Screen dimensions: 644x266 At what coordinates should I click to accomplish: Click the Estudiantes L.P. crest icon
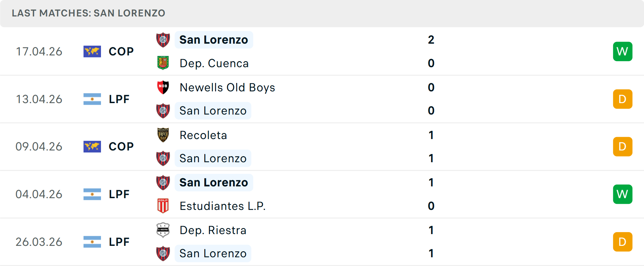tap(163, 206)
